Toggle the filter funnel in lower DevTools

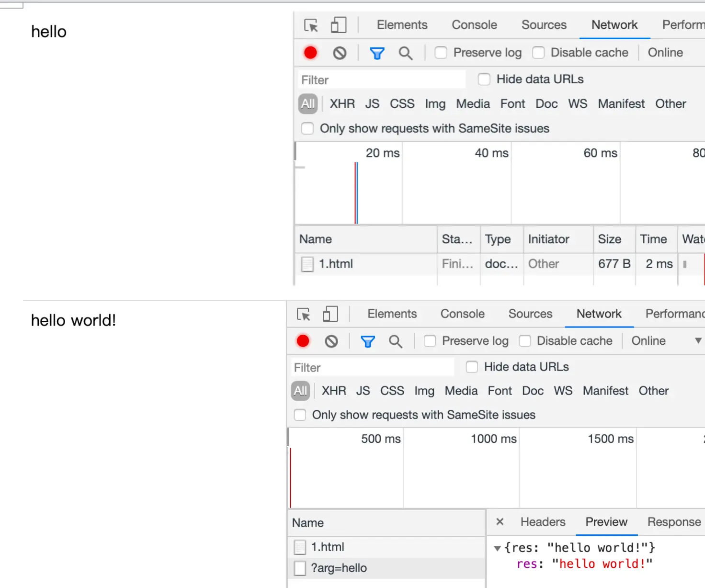click(368, 341)
